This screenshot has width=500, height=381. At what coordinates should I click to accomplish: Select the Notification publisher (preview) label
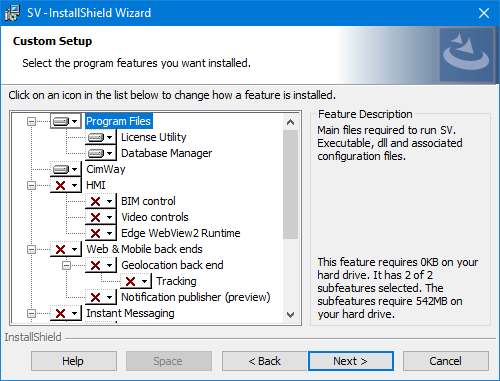(x=196, y=297)
